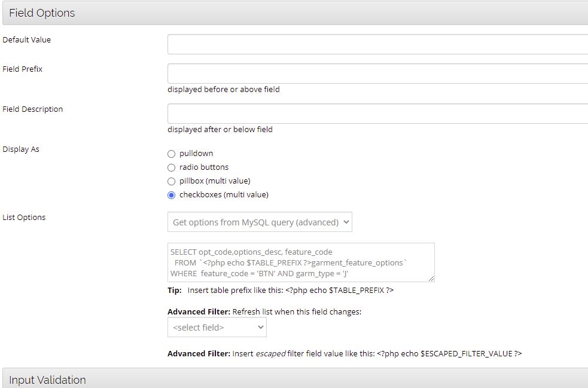
Task: Choose the radio buttons display option
Action: [x=172, y=167]
